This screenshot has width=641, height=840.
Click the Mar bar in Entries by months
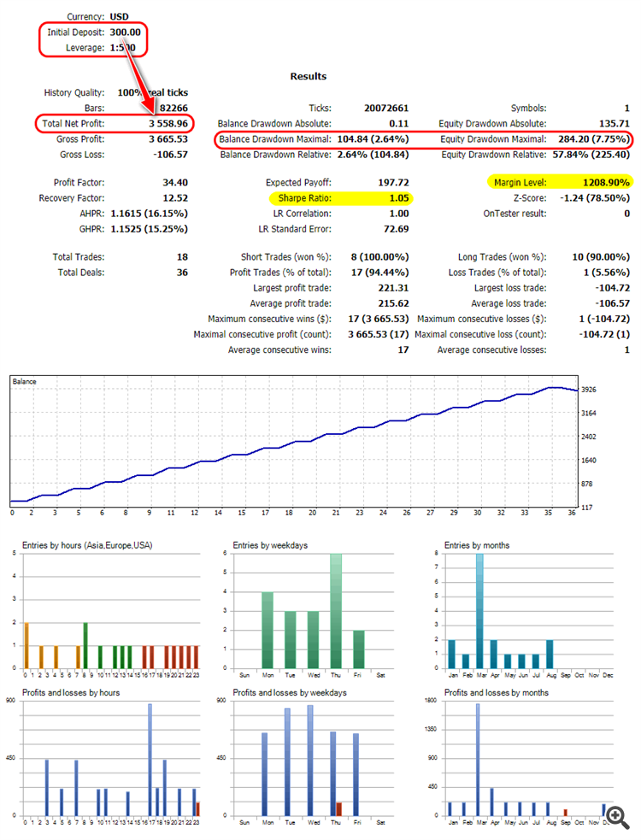479,611
